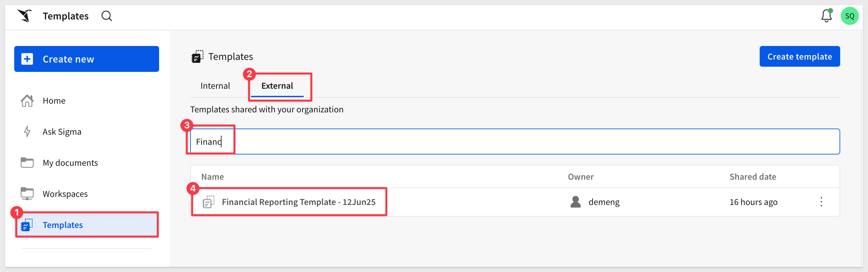Click the Sigma bird logo icon
Viewport: 868px width, 272px height.
25,16
